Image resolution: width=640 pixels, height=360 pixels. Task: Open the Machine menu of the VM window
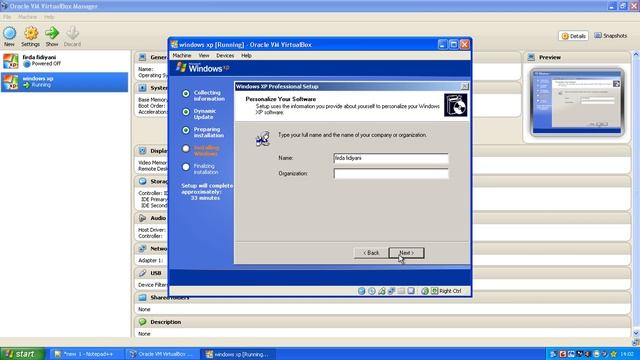coord(182,56)
